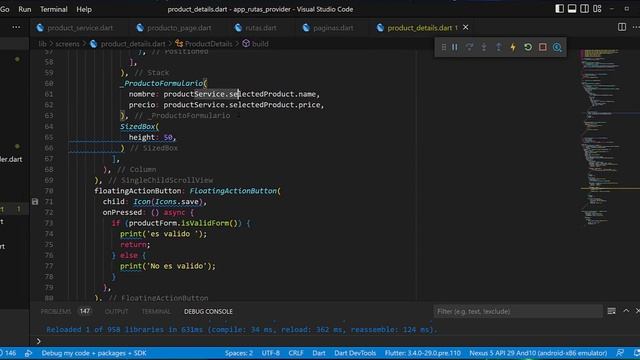The image size is (640, 360).
Task: Restart the debug session
Action: pyautogui.click(x=528, y=47)
